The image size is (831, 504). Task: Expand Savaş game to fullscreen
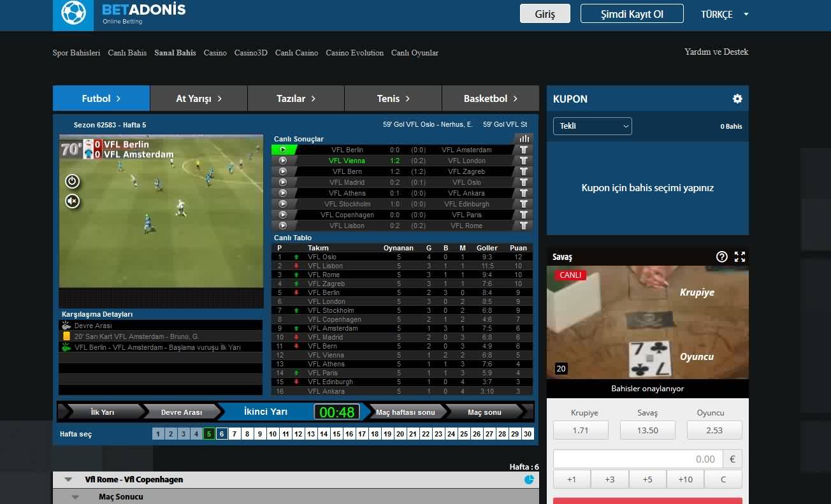coord(740,257)
